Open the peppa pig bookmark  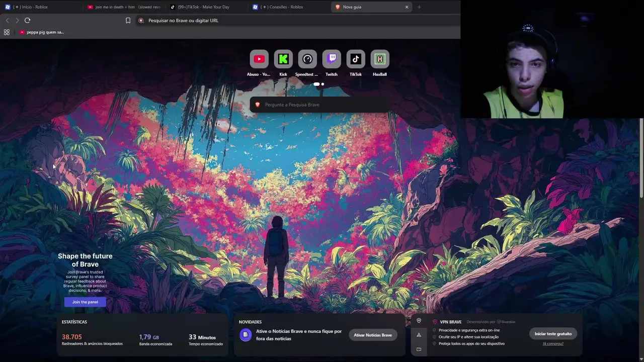[x=41, y=32]
